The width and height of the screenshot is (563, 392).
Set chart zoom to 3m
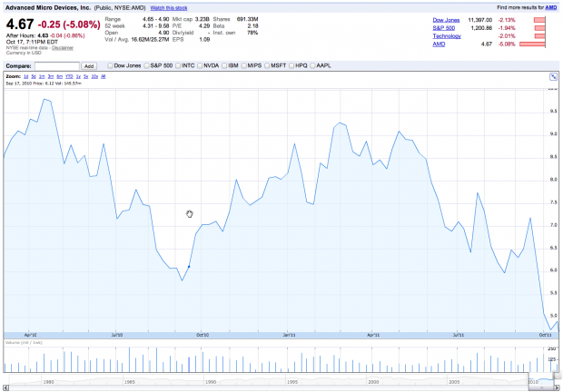51,76
